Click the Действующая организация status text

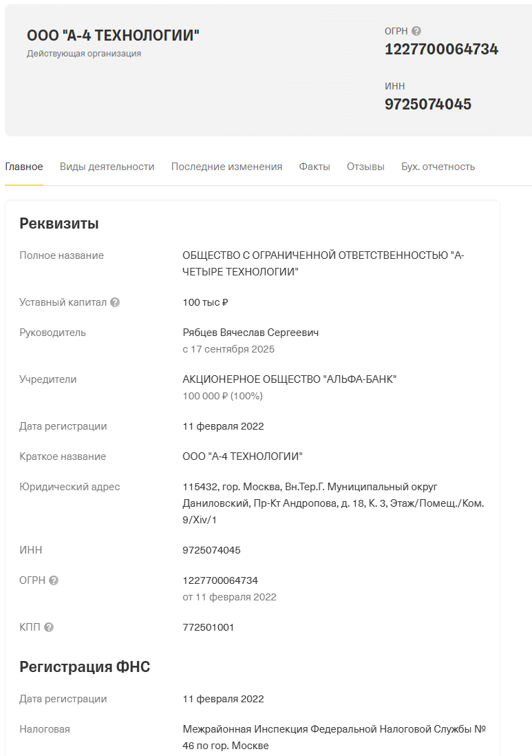(84, 54)
